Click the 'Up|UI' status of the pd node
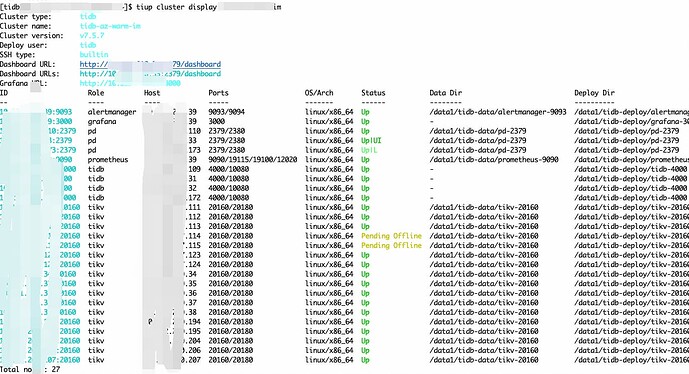Screen dimensions: 689x374 tap(371, 141)
